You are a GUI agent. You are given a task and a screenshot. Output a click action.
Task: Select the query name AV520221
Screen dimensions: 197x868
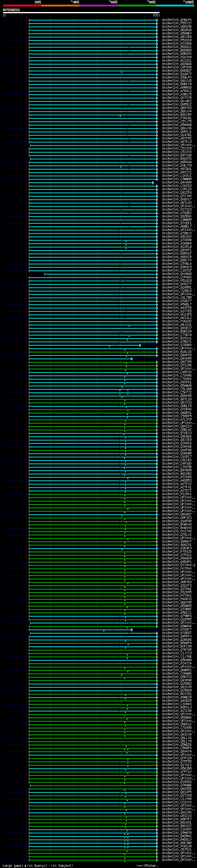click(x=11, y=10)
